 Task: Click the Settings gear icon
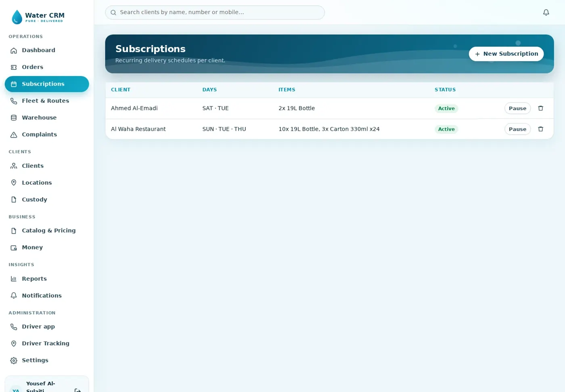[14, 361]
